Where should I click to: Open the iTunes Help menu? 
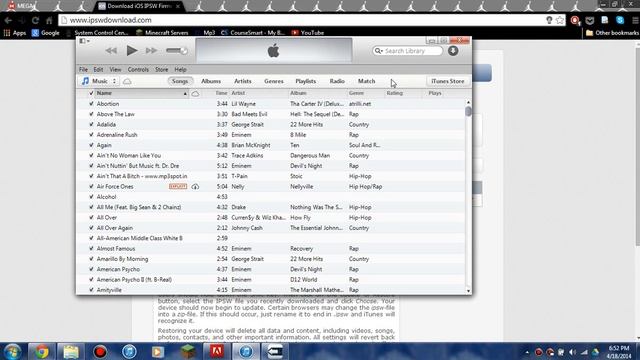click(x=180, y=69)
